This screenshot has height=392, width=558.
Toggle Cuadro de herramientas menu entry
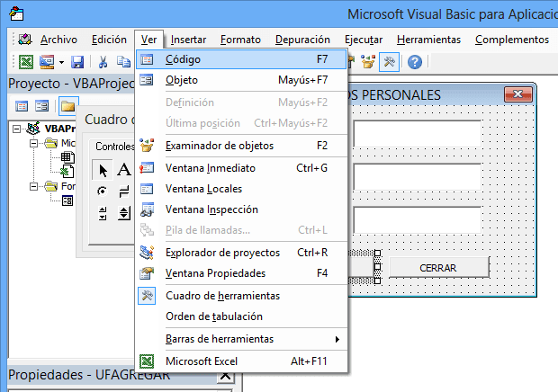pyautogui.click(x=241, y=296)
